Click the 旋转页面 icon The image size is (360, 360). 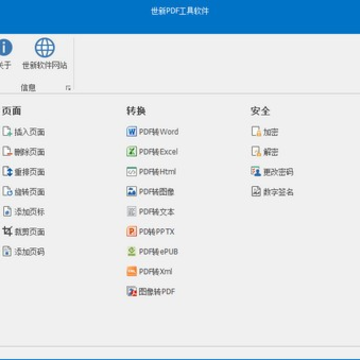tap(7, 192)
